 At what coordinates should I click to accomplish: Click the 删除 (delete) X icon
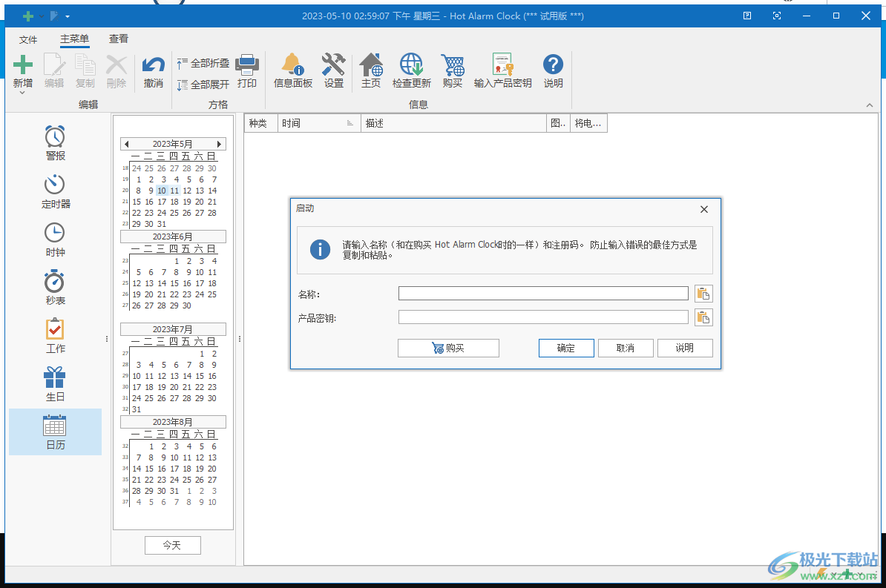[117, 65]
